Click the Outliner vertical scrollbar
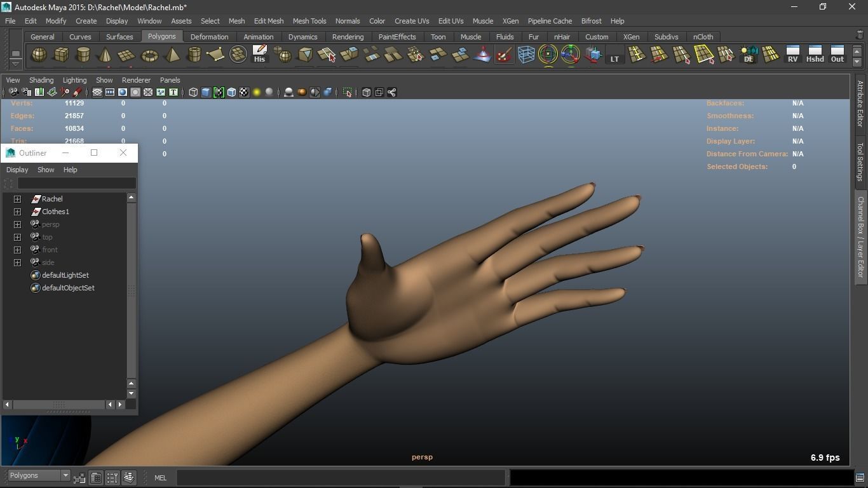The width and height of the screenshot is (868, 488). (x=132, y=290)
